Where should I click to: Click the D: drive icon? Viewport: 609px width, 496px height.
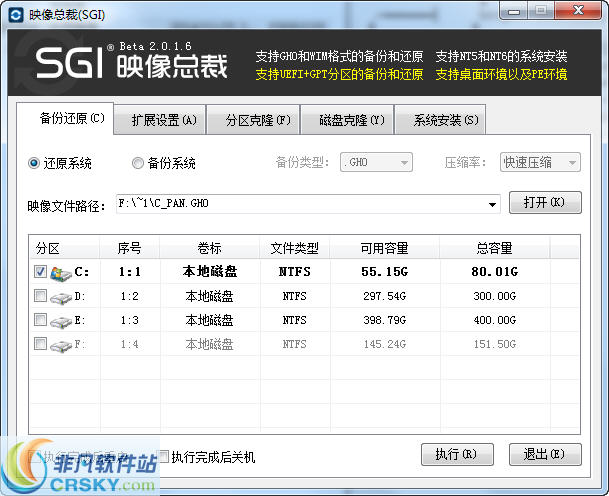coord(61,298)
